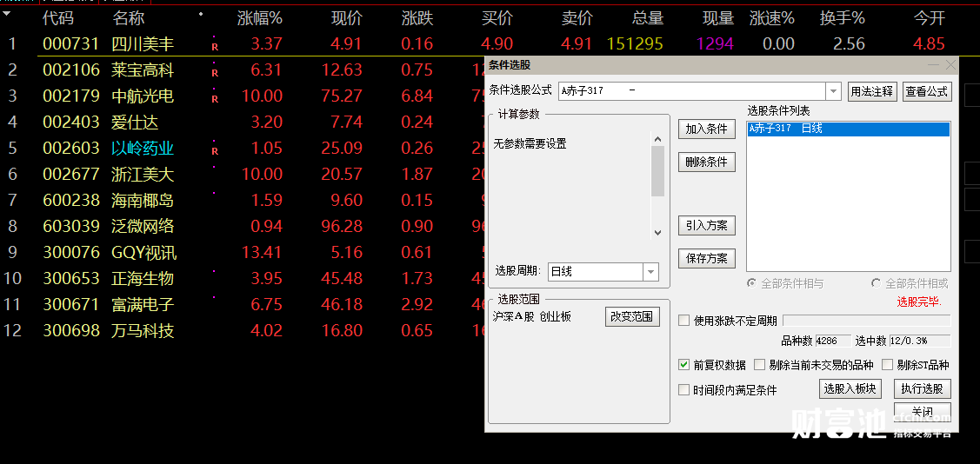Select stock row 603039 泛微网络
The width and height of the screenshot is (980, 464).
(243, 226)
